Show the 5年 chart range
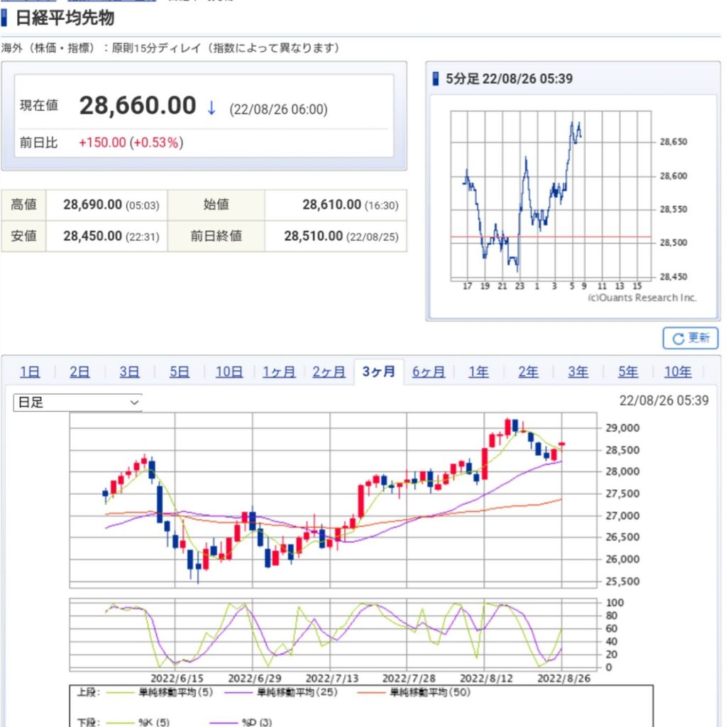728x727 pixels. [x=628, y=371]
